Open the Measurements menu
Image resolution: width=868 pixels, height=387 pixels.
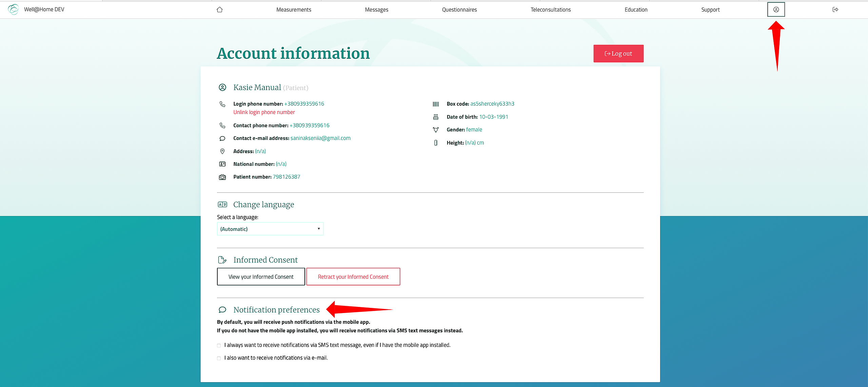pyautogui.click(x=294, y=10)
